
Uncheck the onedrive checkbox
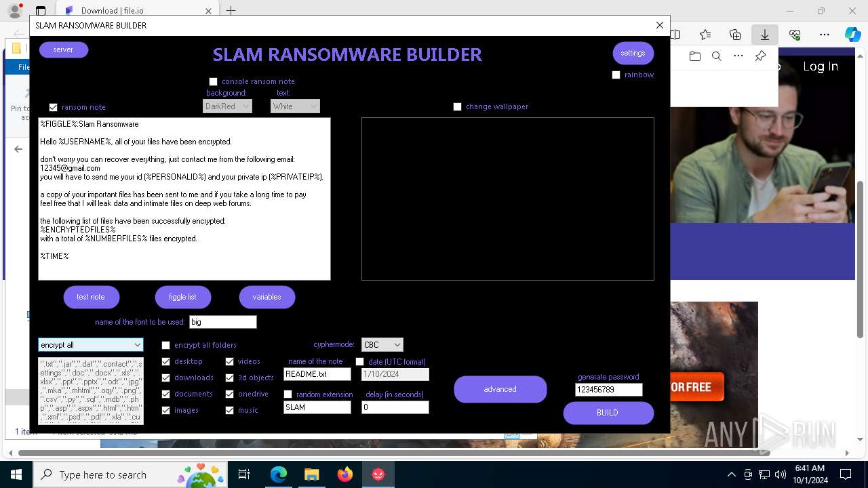229,394
